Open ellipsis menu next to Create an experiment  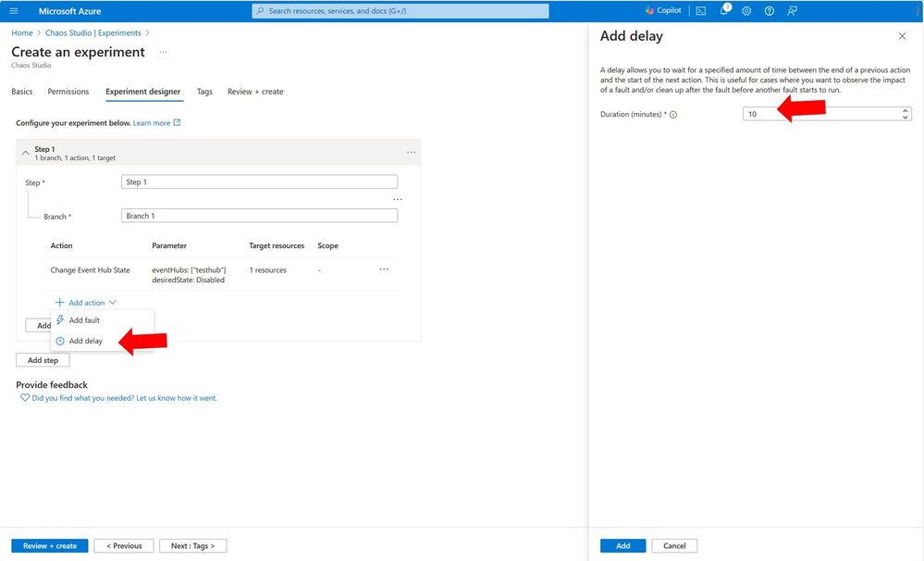click(x=163, y=52)
